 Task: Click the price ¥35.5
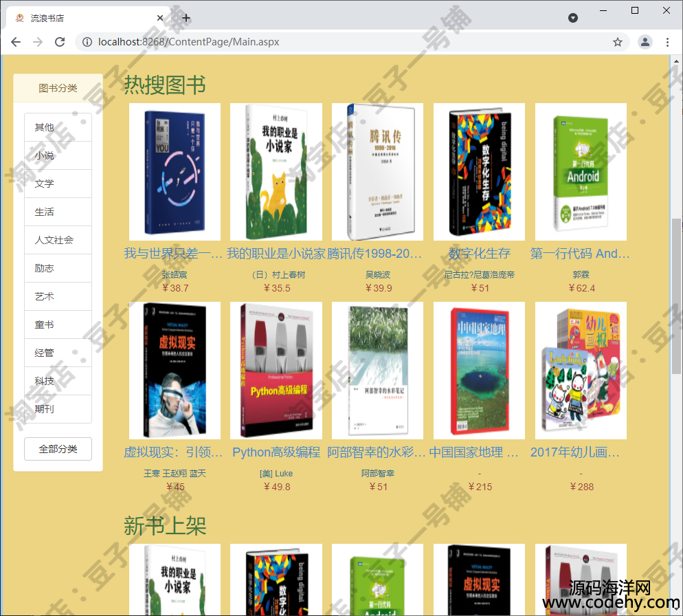(x=277, y=288)
